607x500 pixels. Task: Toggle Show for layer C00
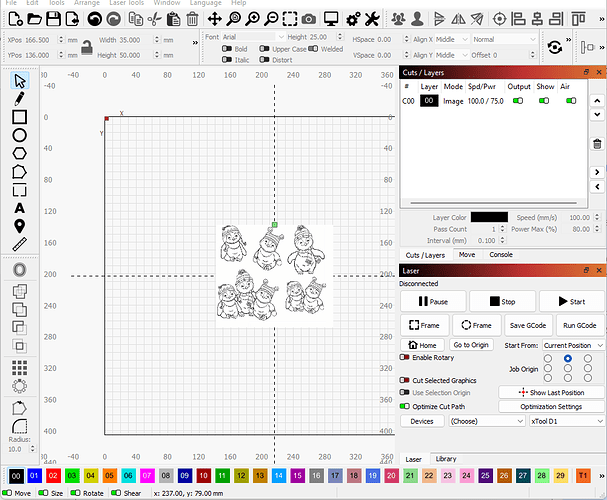544,101
